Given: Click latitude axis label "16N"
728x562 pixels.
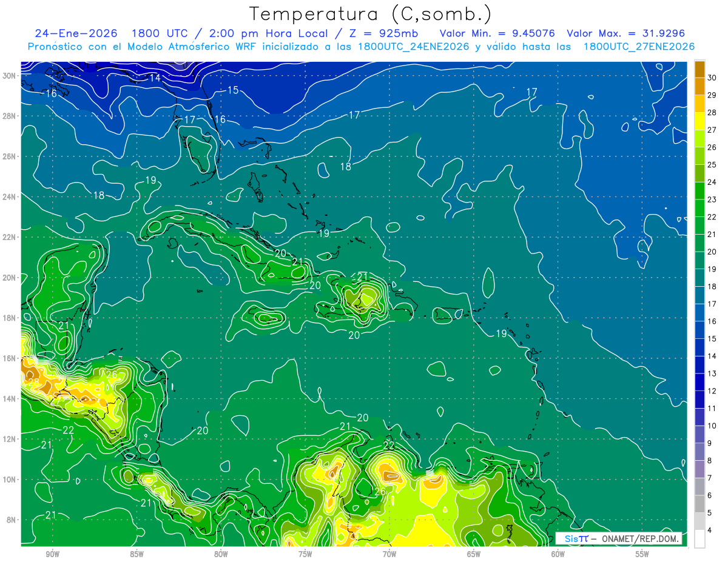Looking at the screenshot, I should click(9, 358).
